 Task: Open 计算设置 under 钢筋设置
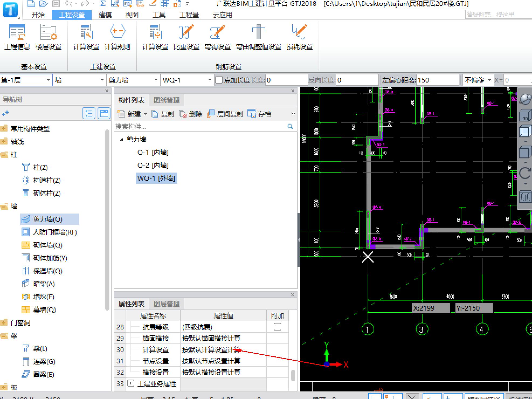(x=155, y=37)
